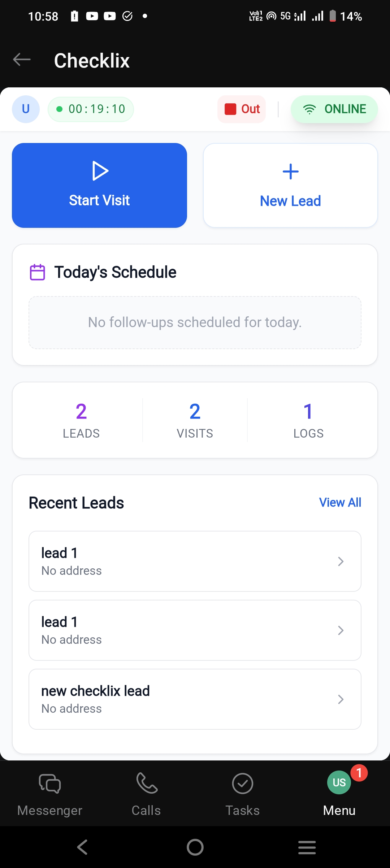
Task: Tap the purple calendar schedule icon
Action: (x=37, y=272)
